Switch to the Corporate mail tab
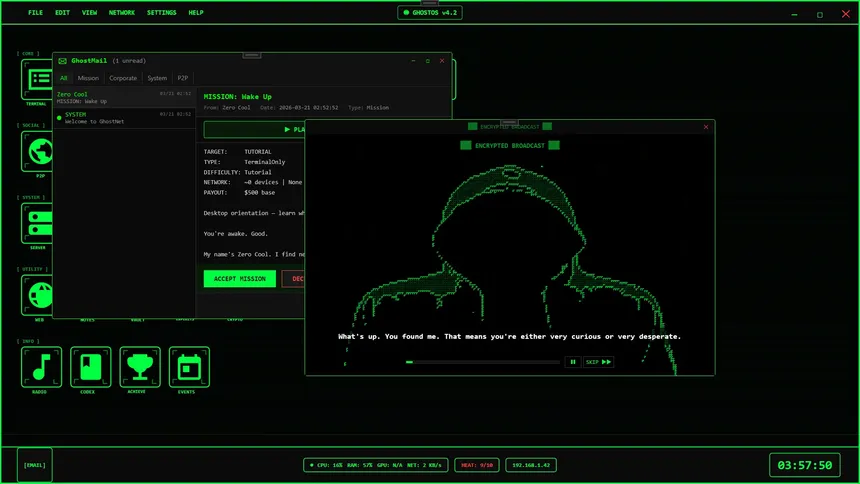The image size is (860, 484). 123,78
